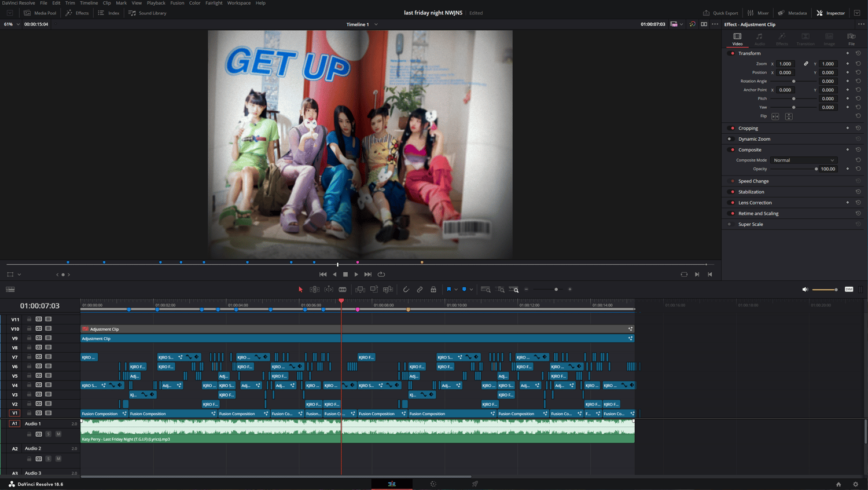This screenshot has width=868, height=490.
Task: Click Quick Export button
Action: coord(720,13)
